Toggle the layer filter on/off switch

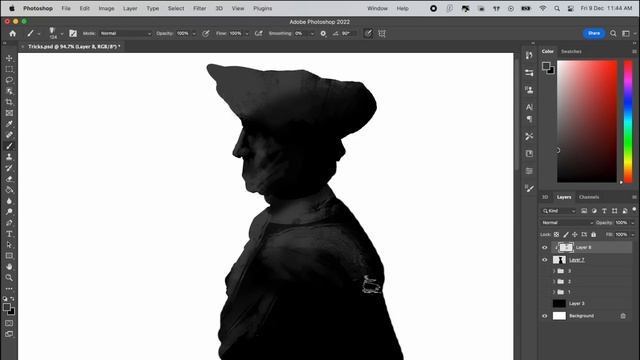tap(634, 209)
